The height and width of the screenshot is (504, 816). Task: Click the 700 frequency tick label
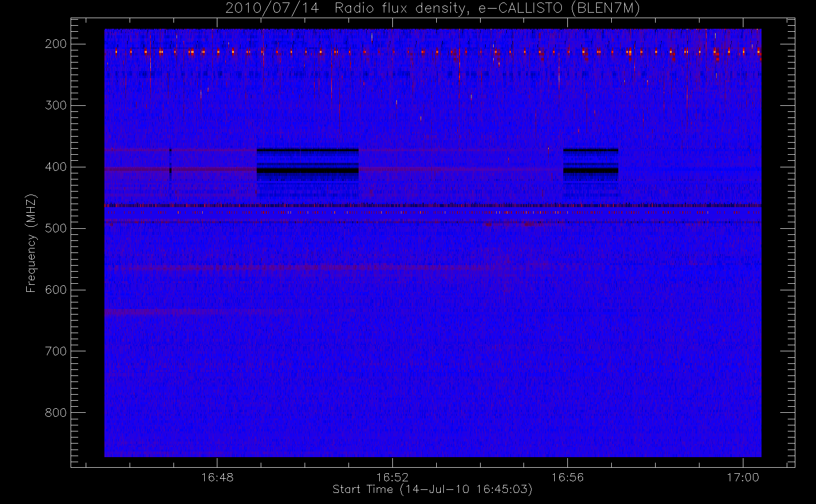click(x=56, y=351)
